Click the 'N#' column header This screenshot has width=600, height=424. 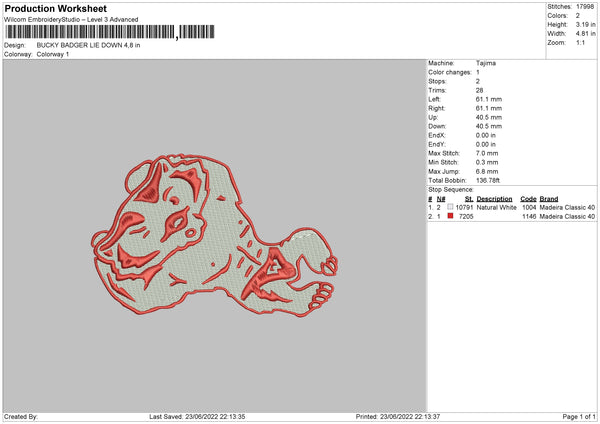(441, 199)
